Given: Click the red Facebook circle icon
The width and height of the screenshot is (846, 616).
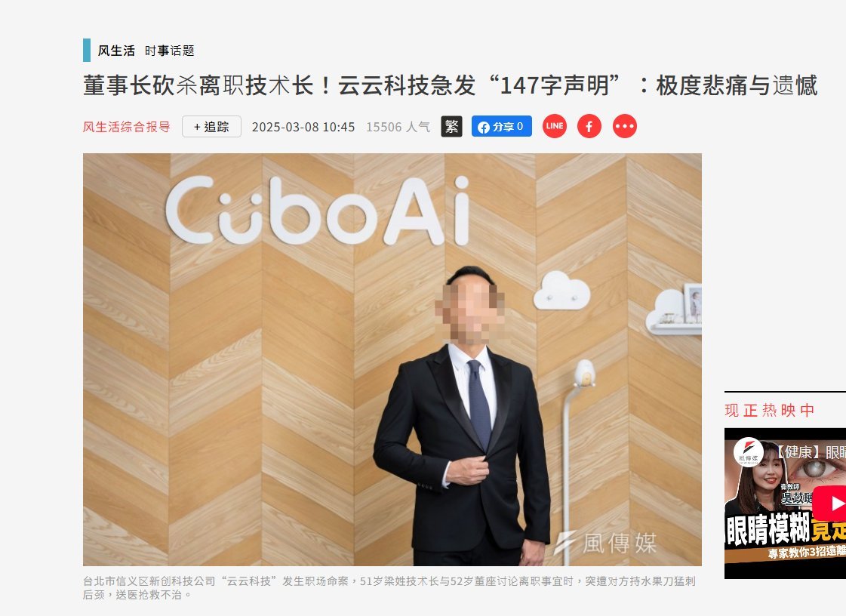Looking at the screenshot, I should (x=589, y=126).
